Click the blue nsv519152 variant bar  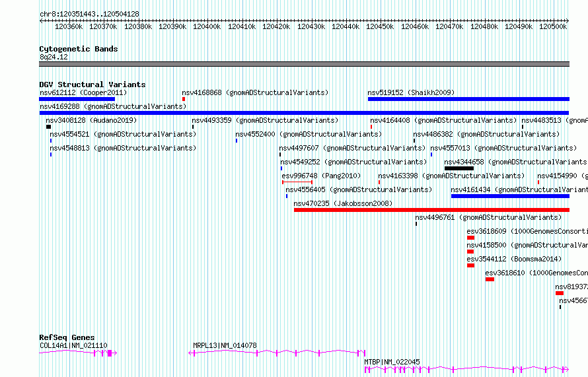pos(469,99)
